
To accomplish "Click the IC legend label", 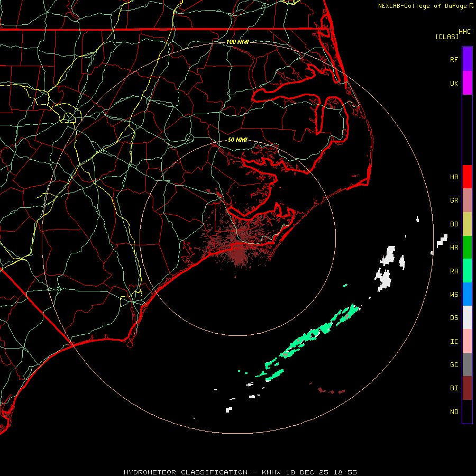I will (x=454, y=341).
